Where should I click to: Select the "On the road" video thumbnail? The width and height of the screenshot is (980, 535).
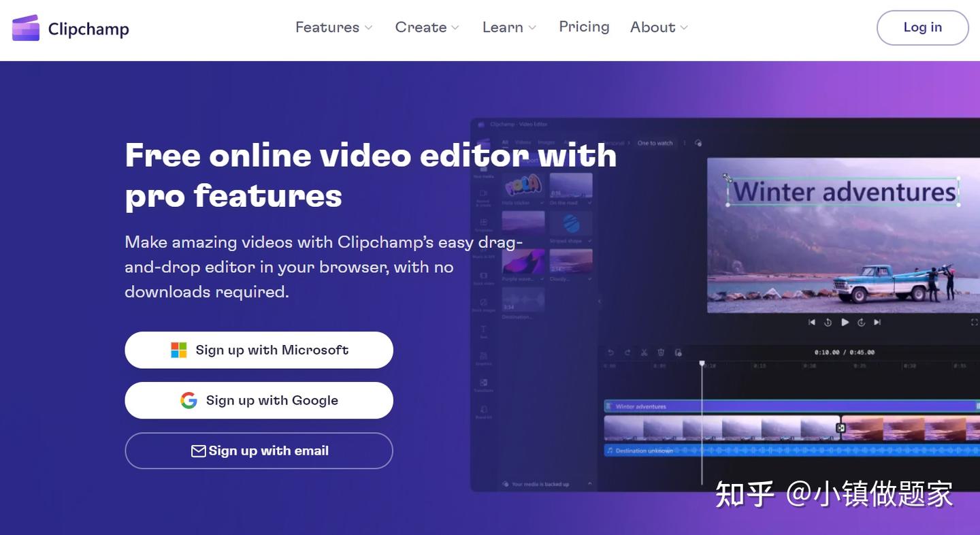click(x=570, y=185)
